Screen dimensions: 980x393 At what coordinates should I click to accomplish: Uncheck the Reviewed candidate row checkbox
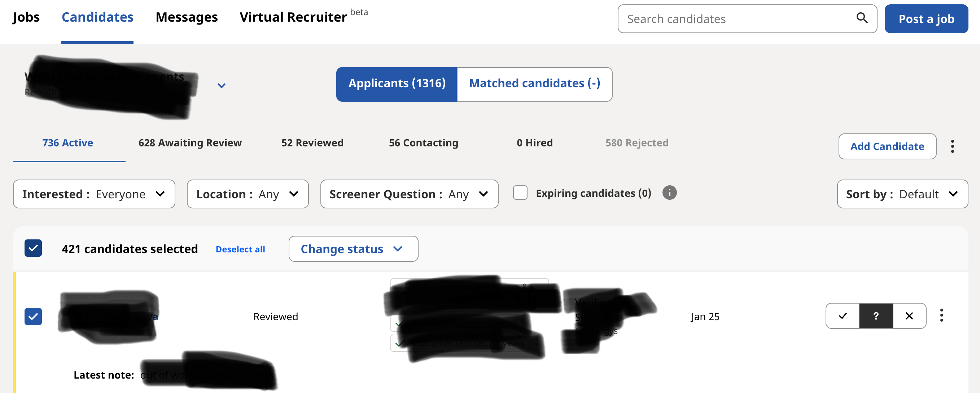[x=33, y=317]
